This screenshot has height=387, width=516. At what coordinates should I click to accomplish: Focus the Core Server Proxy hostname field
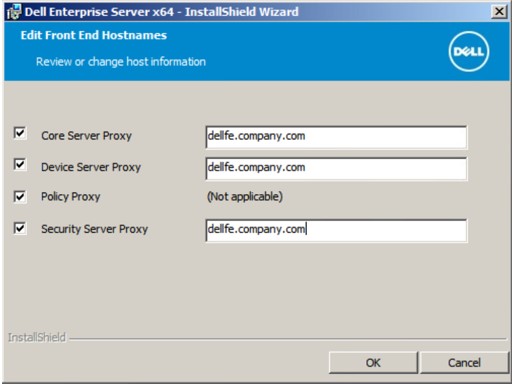(x=336, y=137)
